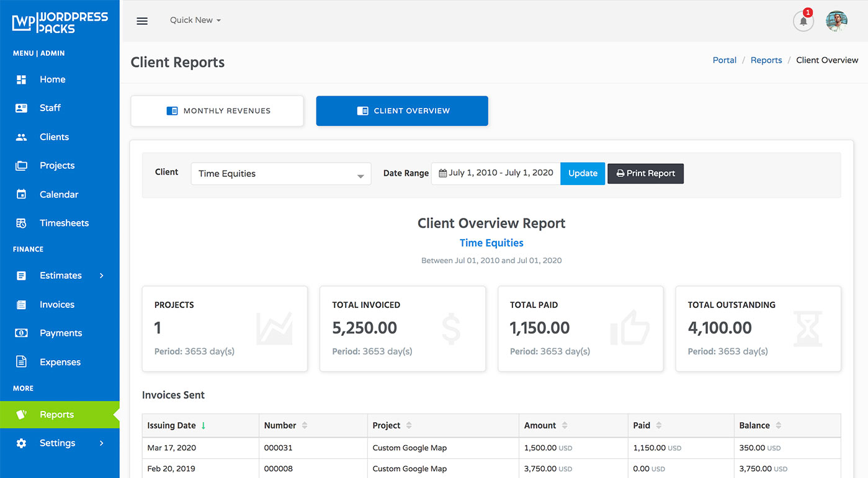Expand the Estimates submenu
Image resolution: width=868 pixels, height=478 pixels.
[61, 275]
